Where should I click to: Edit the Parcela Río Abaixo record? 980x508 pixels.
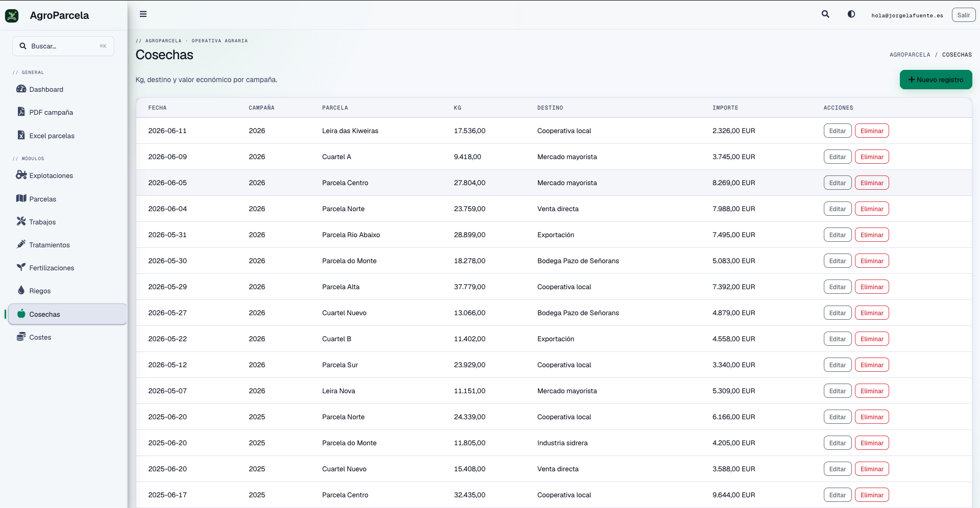click(x=838, y=235)
